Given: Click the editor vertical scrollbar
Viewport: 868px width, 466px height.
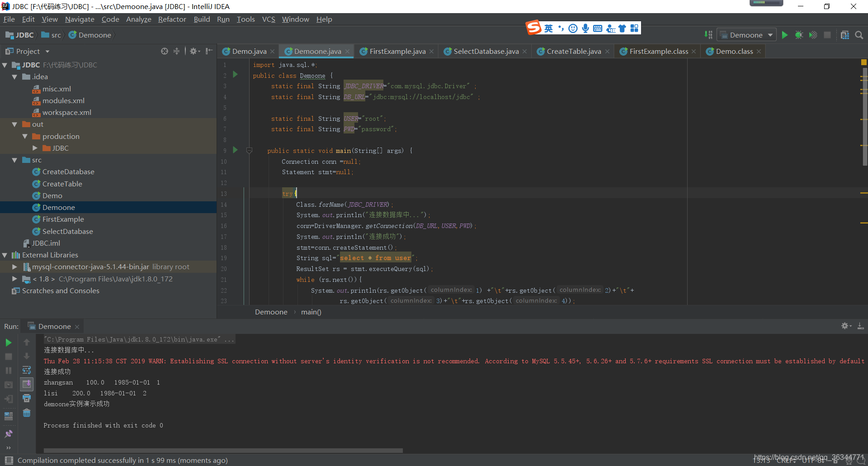Looking at the screenshot, I should point(865,117).
